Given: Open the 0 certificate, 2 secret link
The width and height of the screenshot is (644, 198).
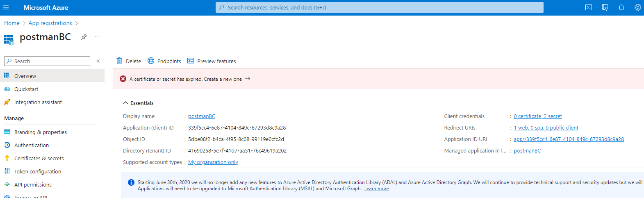Looking at the screenshot, I should pos(538,116).
